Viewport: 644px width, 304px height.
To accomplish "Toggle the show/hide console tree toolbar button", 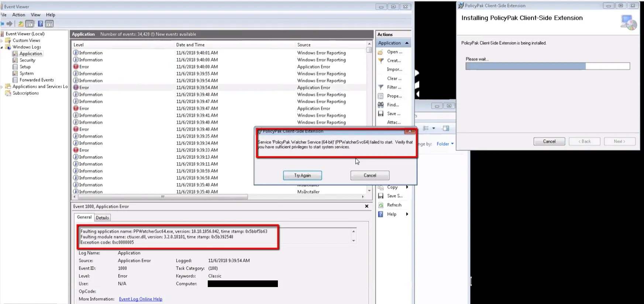I will point(30,24).
